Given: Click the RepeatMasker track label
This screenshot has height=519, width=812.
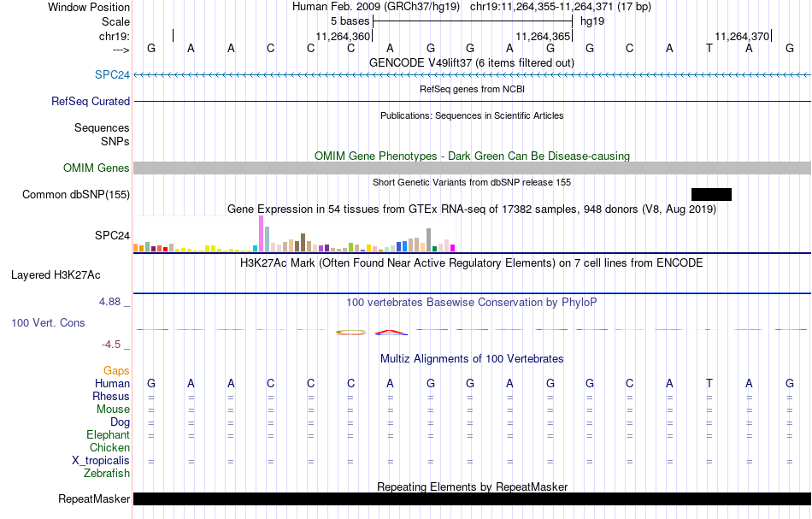Looking at the screenshot, I should (x=94, y=498).
